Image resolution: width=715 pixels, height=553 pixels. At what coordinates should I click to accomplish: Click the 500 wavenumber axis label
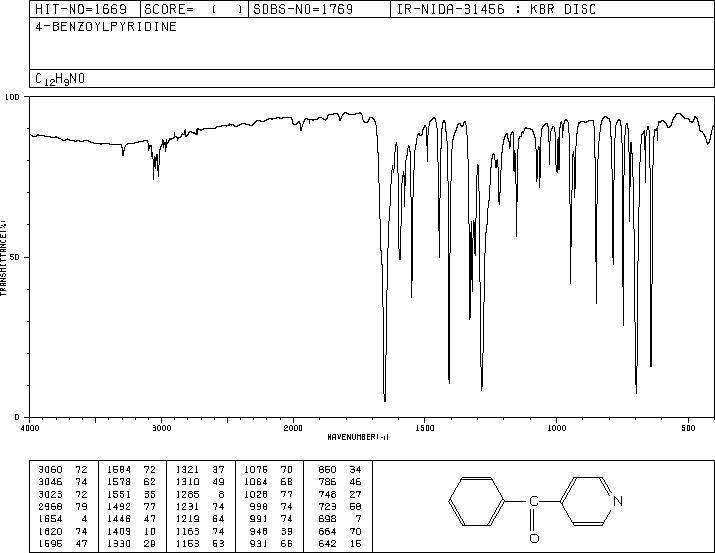(688, 428)
